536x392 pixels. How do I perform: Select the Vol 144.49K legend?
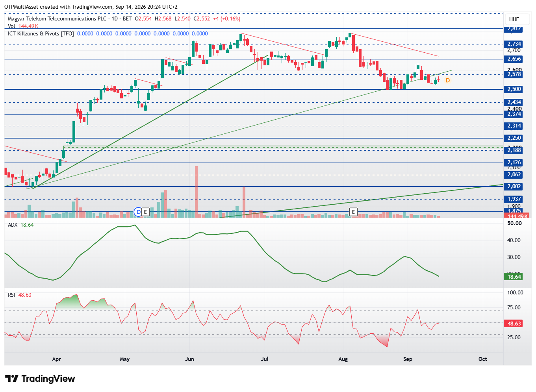pyautogui.click(x=23, y=26)
